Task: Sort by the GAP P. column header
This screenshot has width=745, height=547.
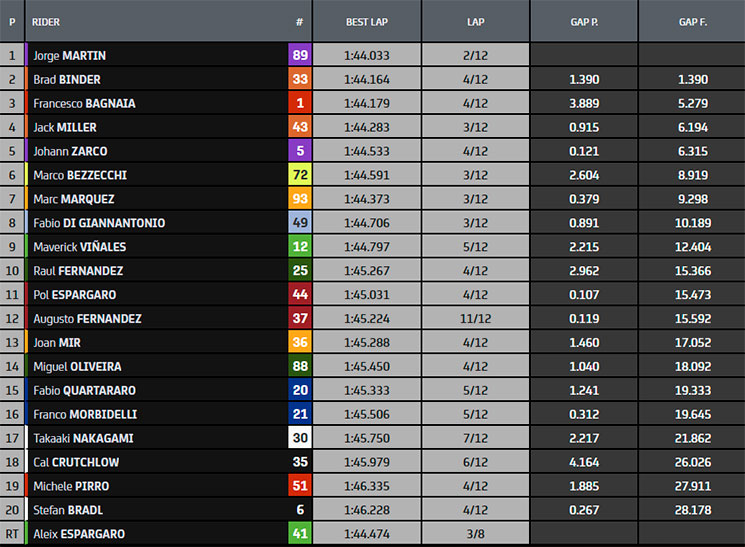Action: pyautogui.click(x=584, y=20)
